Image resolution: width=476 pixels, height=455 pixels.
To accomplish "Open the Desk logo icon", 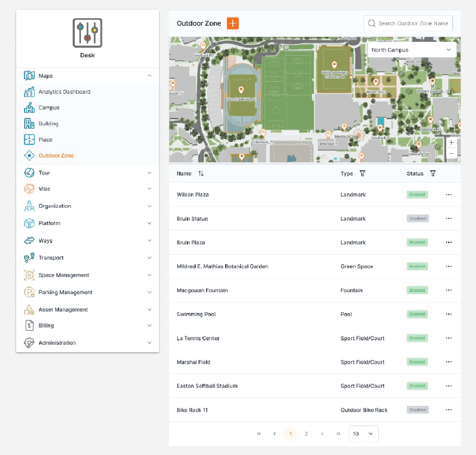I will pos(87,33).
